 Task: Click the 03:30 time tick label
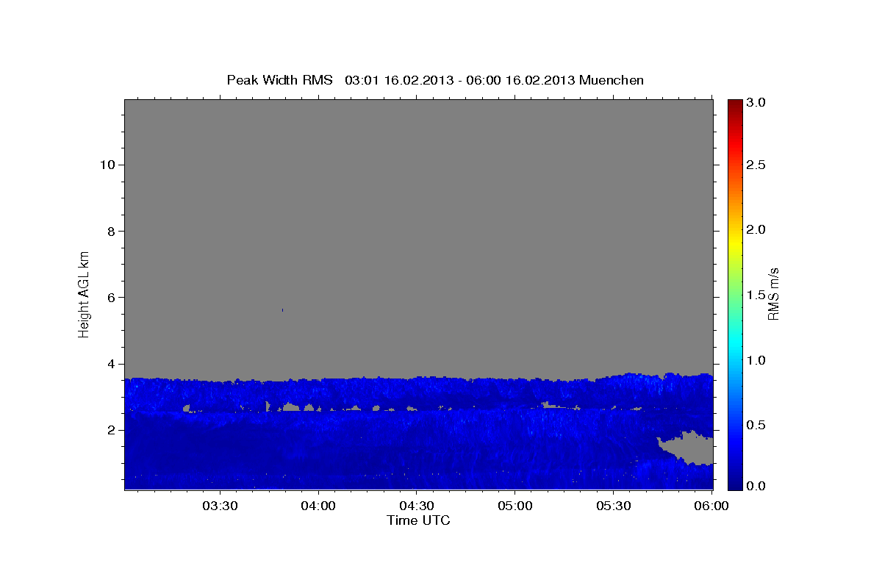220,506
